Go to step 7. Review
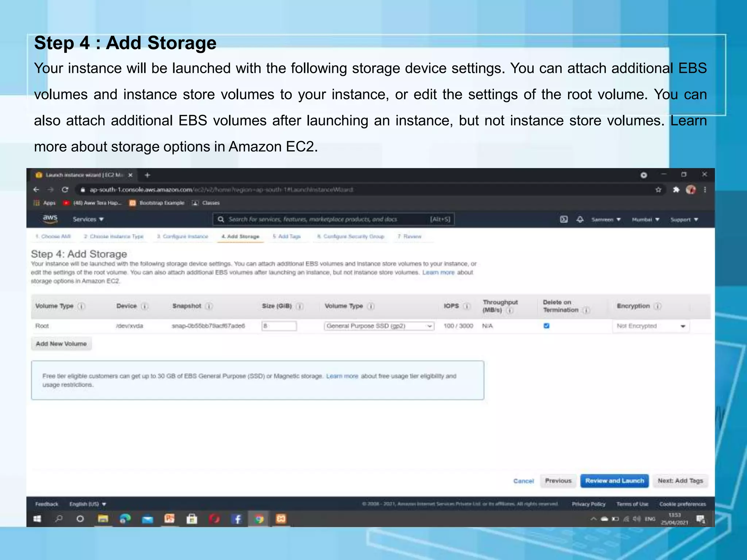Viewport: 747px width, 560px height. pyautogui.click(x=409, y=236)
